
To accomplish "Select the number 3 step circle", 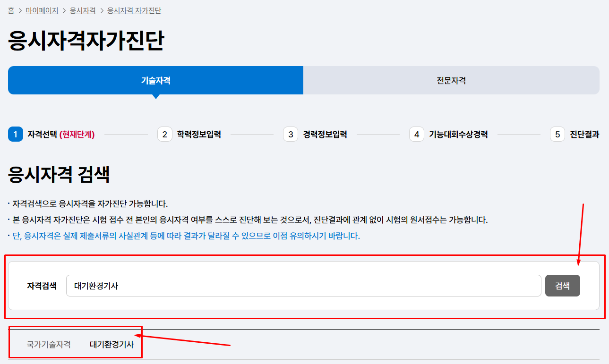I will [x=290, y=134].
